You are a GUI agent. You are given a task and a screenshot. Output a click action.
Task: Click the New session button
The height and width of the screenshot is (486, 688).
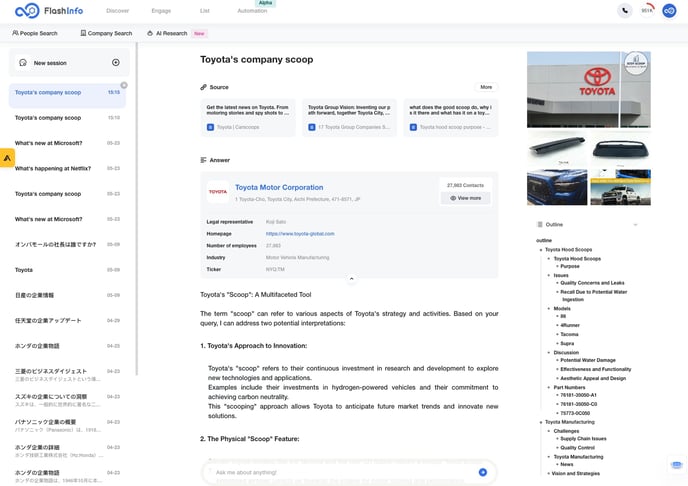(x=69, y=63)
